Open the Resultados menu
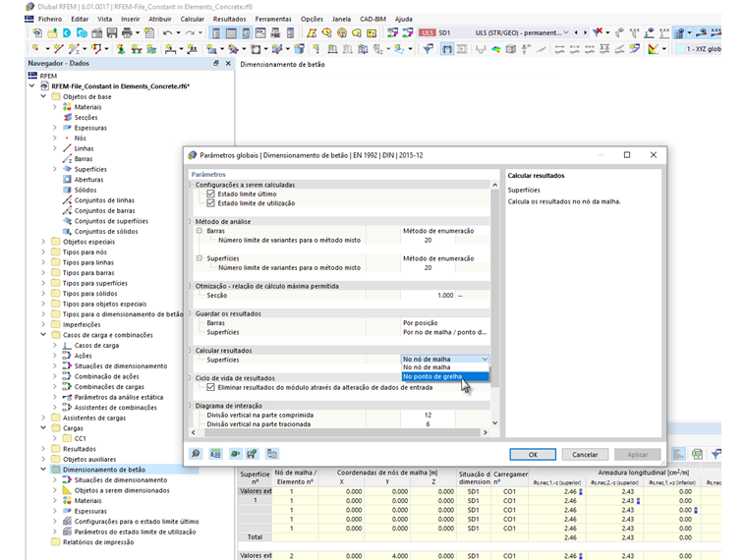The height and width of the screenshot is (560, 747). (229, 19)
